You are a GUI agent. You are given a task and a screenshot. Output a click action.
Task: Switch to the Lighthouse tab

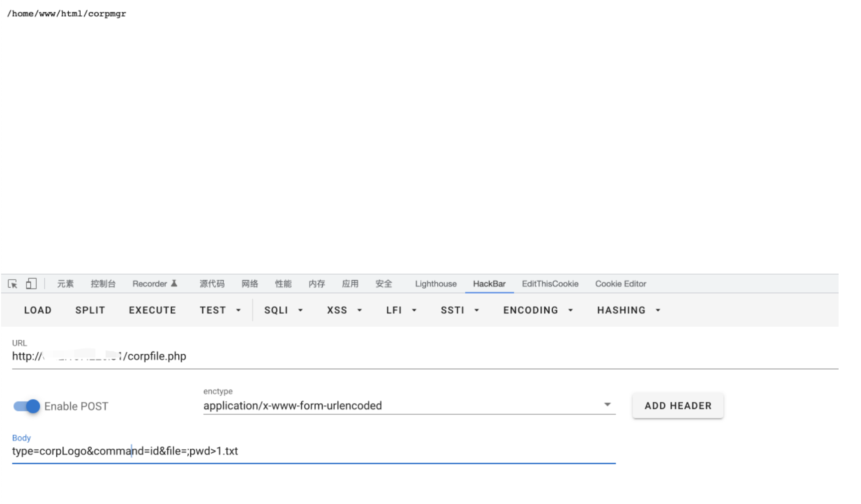tap(435, 284)
